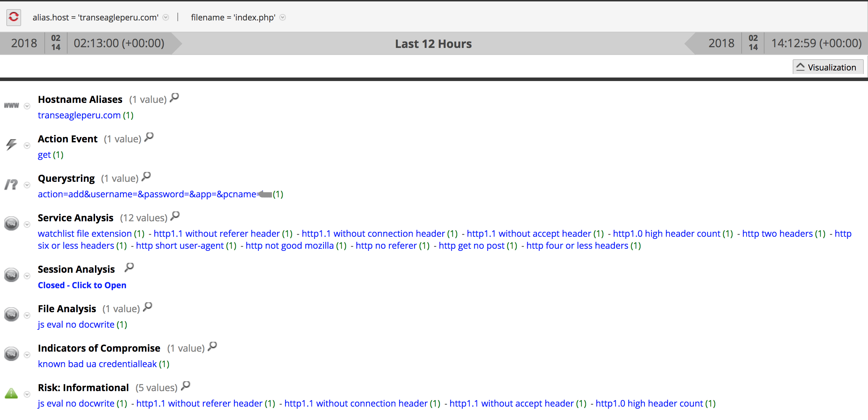Open the closed Session Analysis section
868x420 pixels.
click(82, 285)
